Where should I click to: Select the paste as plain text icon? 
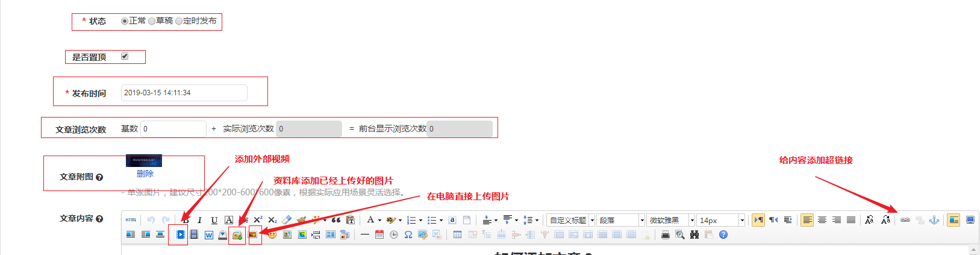(x=351, y=220)
